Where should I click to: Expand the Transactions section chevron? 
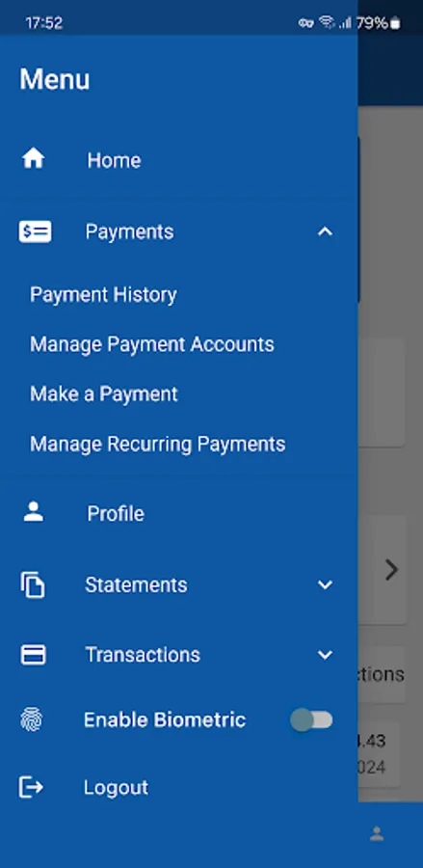[x=325, y=655]
